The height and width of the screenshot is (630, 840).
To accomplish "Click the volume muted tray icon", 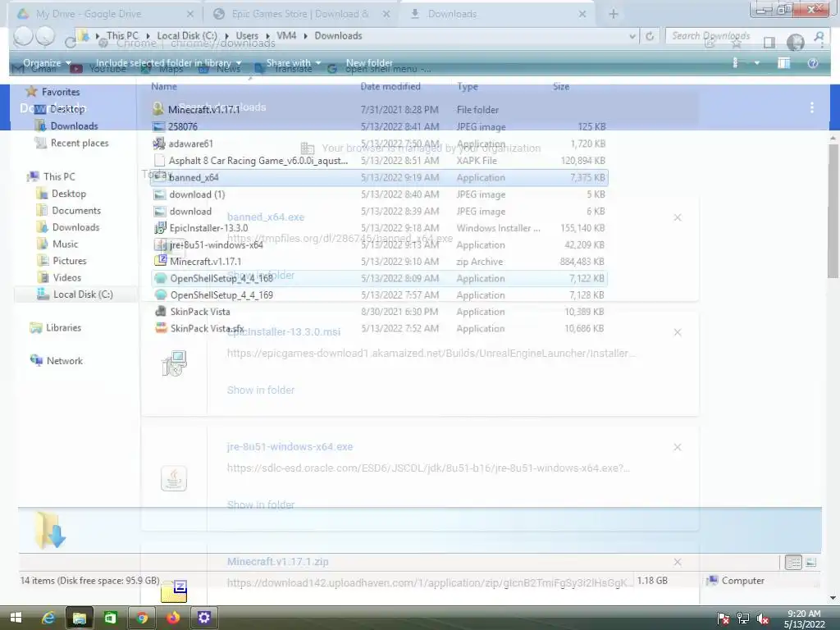I will 763,619.
